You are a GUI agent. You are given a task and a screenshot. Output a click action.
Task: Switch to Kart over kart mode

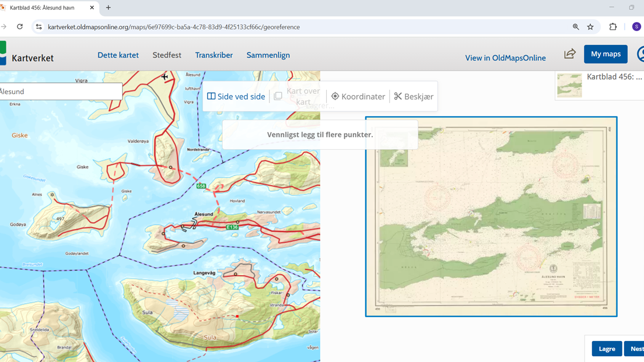point(297,96)
